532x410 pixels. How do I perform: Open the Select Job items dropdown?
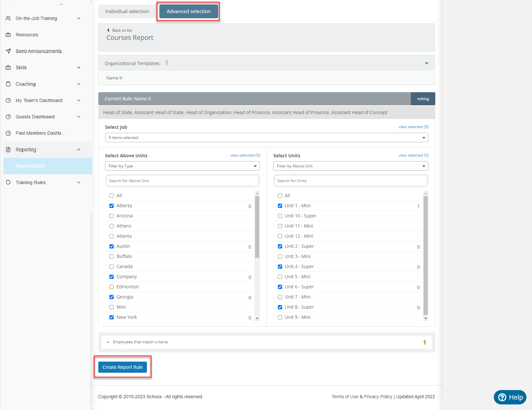[x=266, y=137]
